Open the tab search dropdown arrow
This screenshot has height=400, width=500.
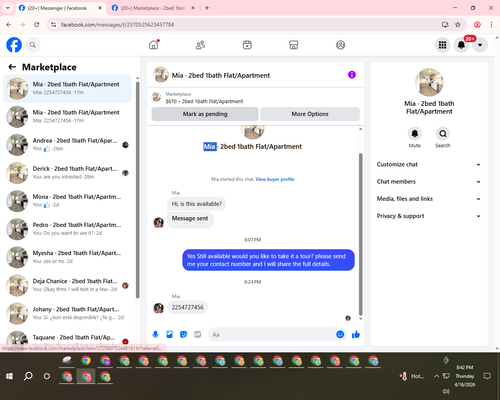pyautogui.click(x=8, y=8)
